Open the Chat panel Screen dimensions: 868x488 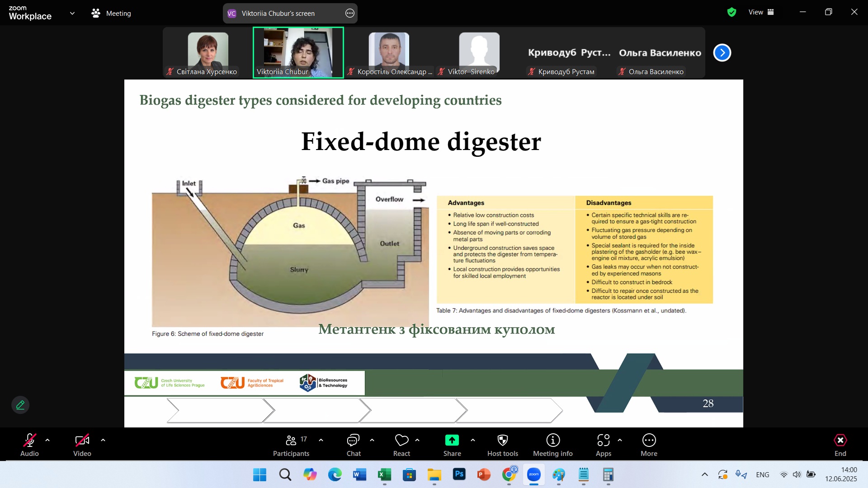353,445
